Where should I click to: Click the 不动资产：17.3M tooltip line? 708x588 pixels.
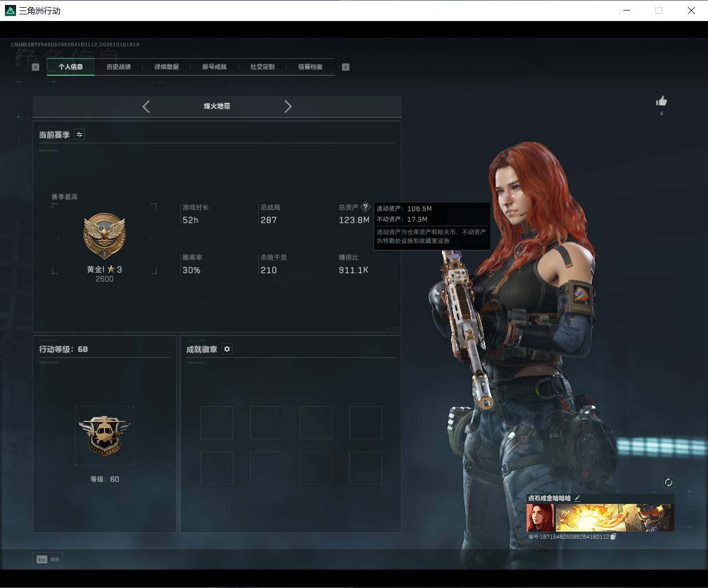tap(402, 219)
